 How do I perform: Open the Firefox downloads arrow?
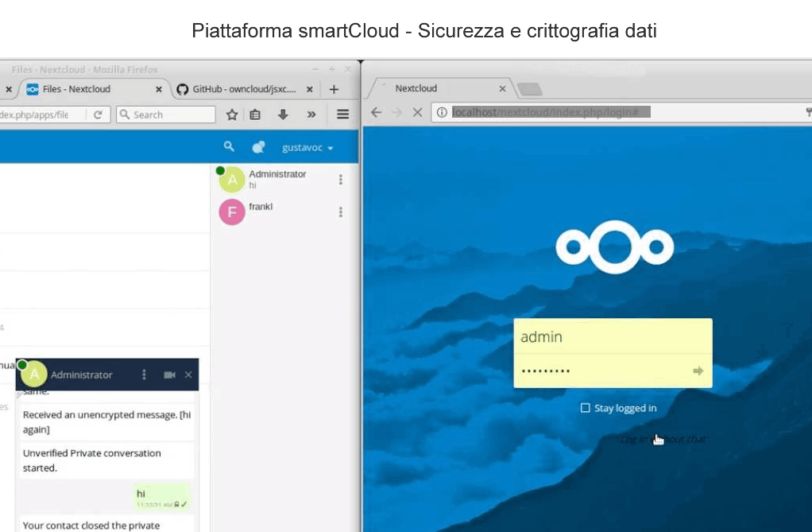tap(283, 115)
